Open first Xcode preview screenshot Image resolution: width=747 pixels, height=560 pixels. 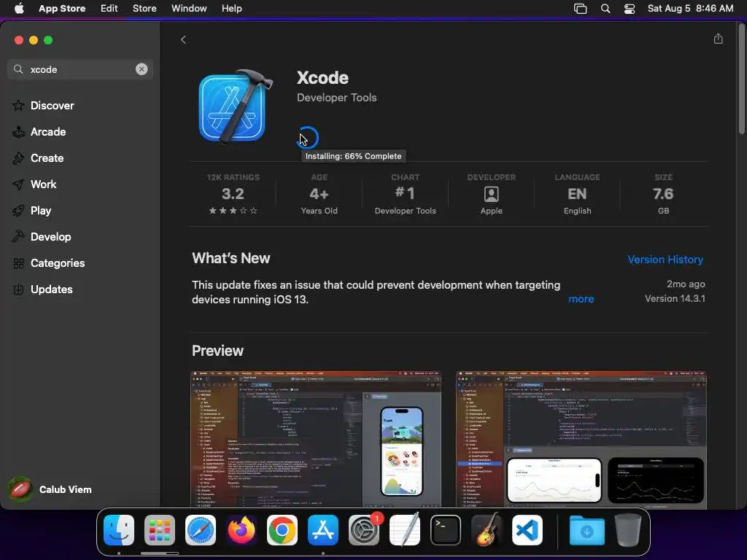[316, 439]
